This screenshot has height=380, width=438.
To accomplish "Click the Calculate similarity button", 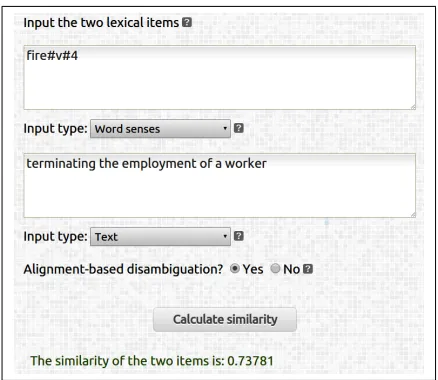I will click(x=225, y=319).
